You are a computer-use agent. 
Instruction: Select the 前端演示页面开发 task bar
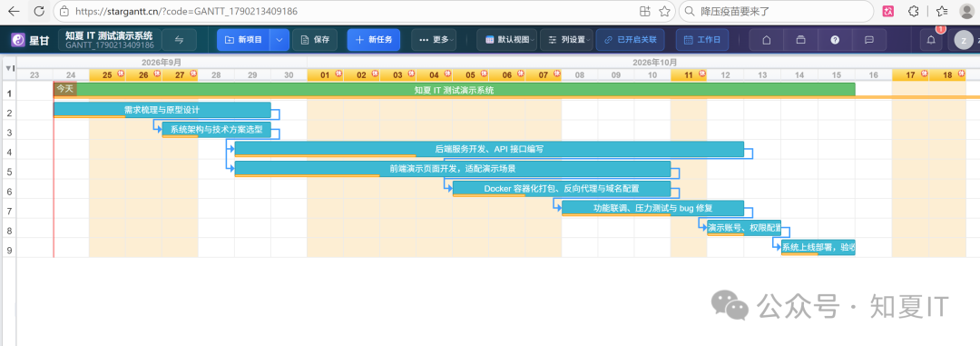(453, 169)
